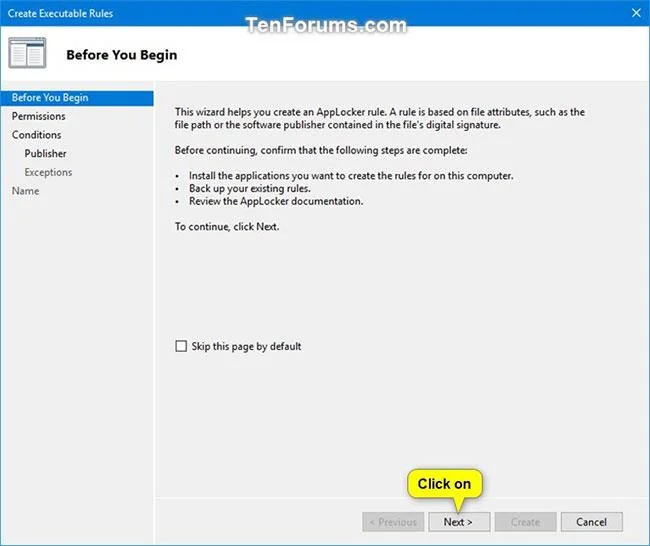Click the Cancel button
The width and height of the screenshot is (650, 546).
592,522
